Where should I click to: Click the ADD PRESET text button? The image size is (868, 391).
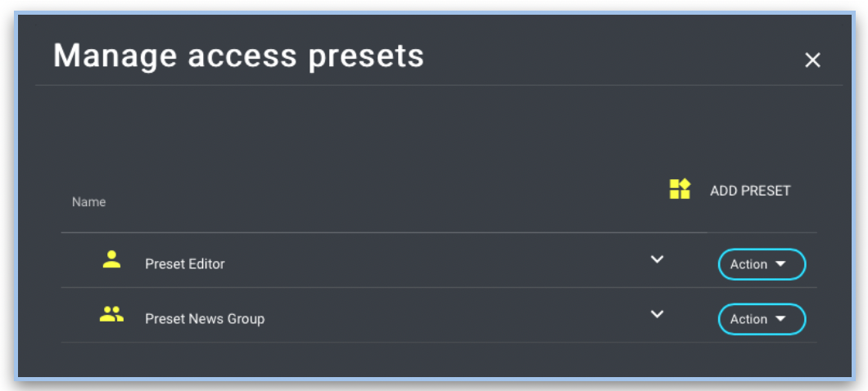point(750,191)
